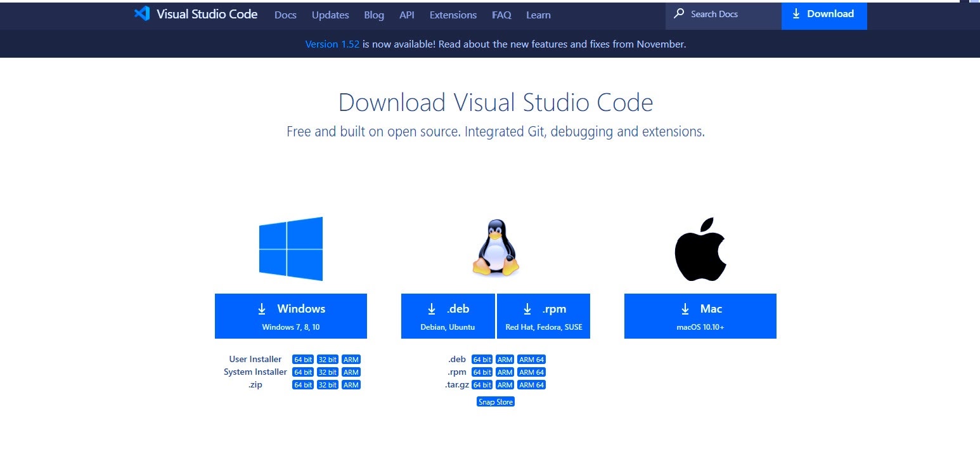
Task: Select Linux .deb ARM 64
Action: click(x=532, y=360)
